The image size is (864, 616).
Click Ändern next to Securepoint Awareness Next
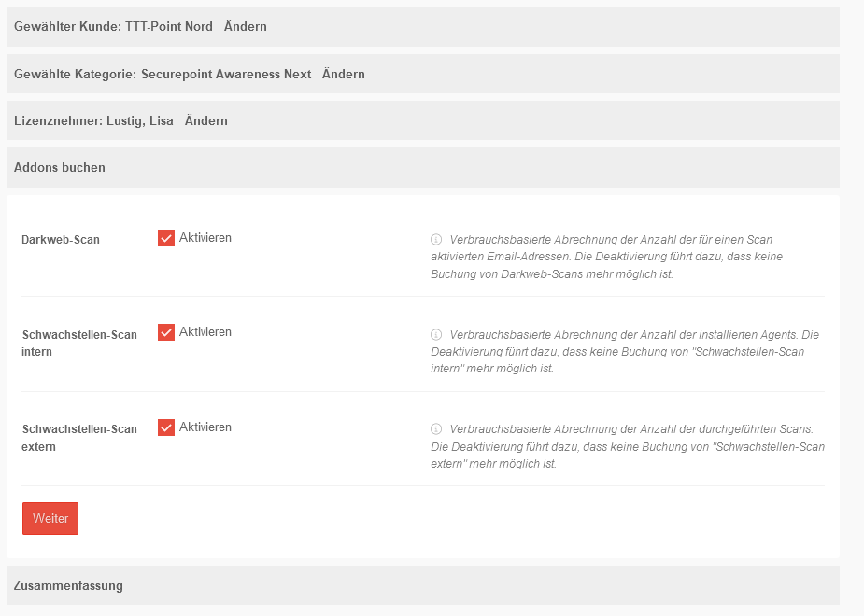pos(343,74)
